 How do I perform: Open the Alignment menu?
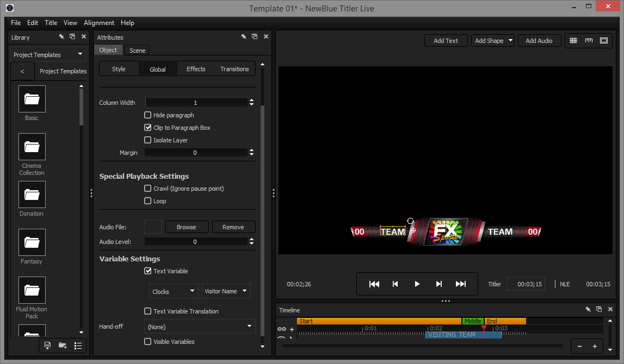click(x=98, y=23)
